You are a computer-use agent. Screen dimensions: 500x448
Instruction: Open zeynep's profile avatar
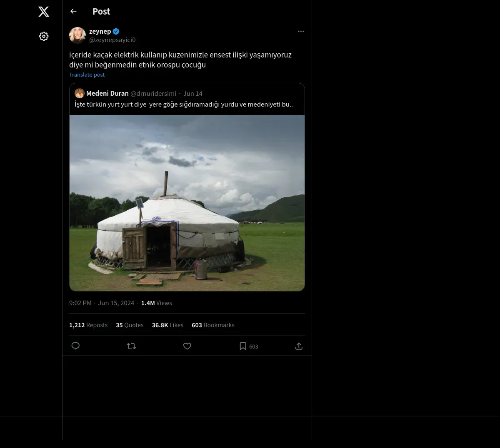77,35
